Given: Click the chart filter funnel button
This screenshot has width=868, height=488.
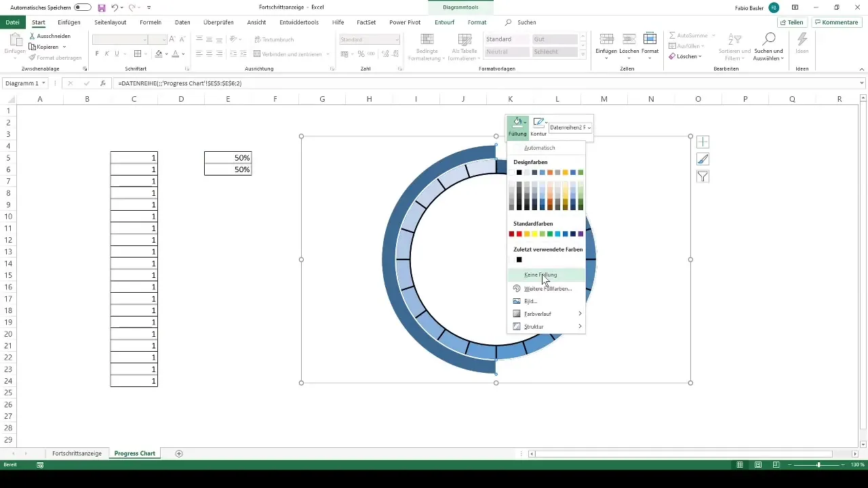Looking at the screenshot, I should click(703, 177).
